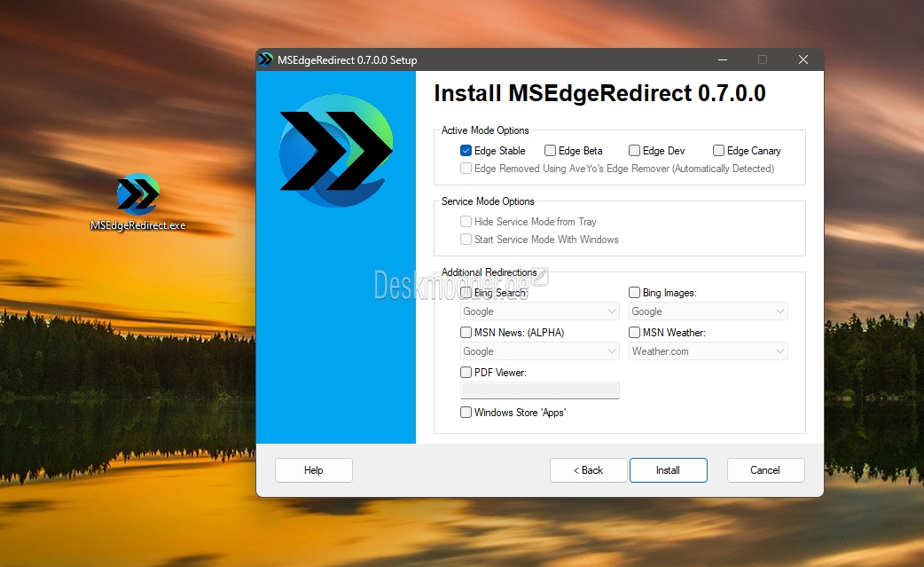
Task: Enable the PDF Viewer checkbox
Action: pyautogui.click(x=466, y=373)
